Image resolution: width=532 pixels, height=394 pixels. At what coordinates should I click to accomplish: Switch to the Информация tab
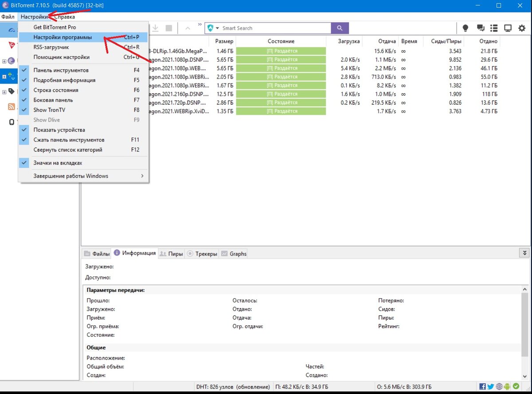coord(135,253)
